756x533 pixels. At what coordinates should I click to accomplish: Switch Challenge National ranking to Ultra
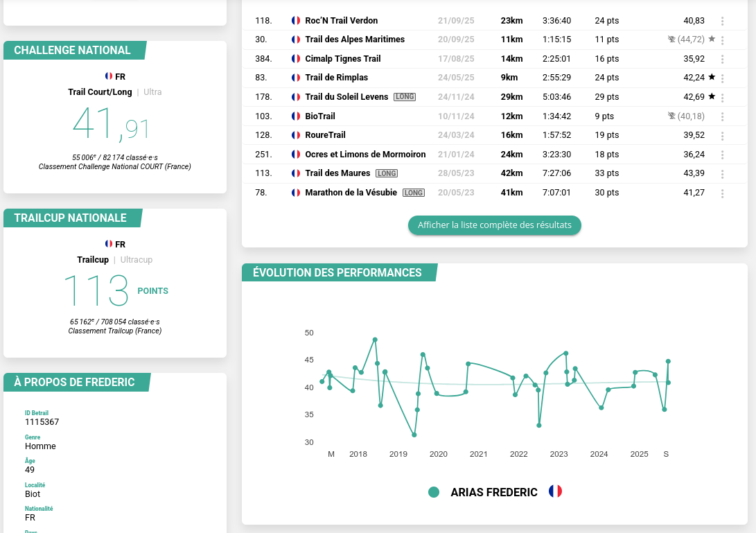pos(152,91)
